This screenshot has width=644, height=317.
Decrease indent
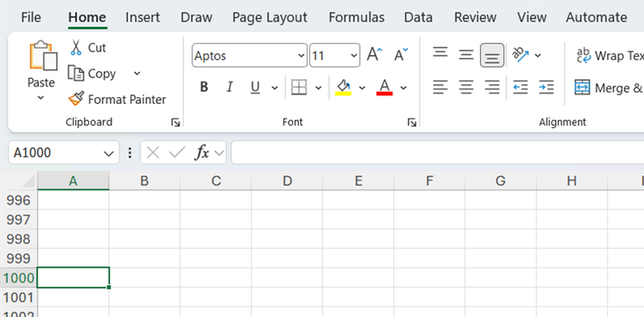click(520, 87)
